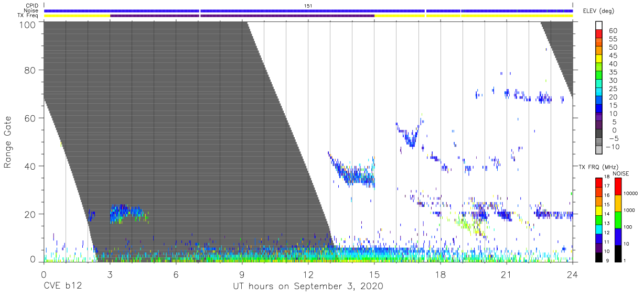This screenshot has height=297, width=644.
Task: Click the 12 tick on UT hours axis
Action: point(308,274)
